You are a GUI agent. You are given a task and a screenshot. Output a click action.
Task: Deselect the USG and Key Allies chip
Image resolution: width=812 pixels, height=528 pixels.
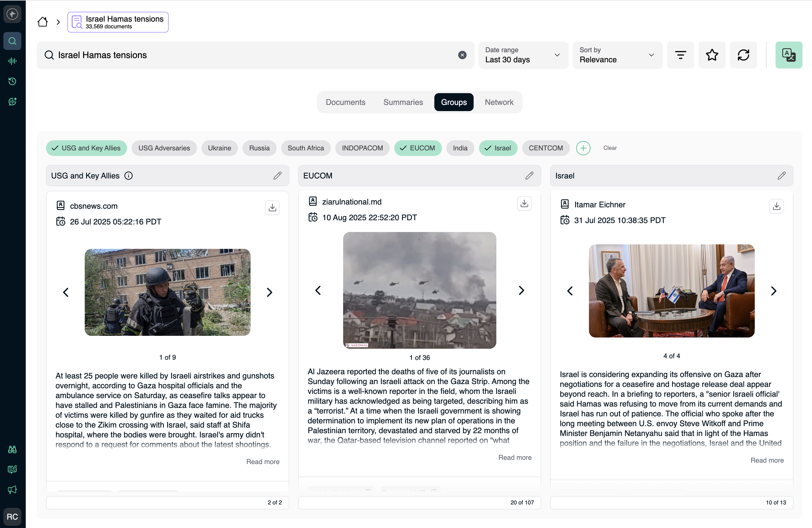(x=86, y=148)
